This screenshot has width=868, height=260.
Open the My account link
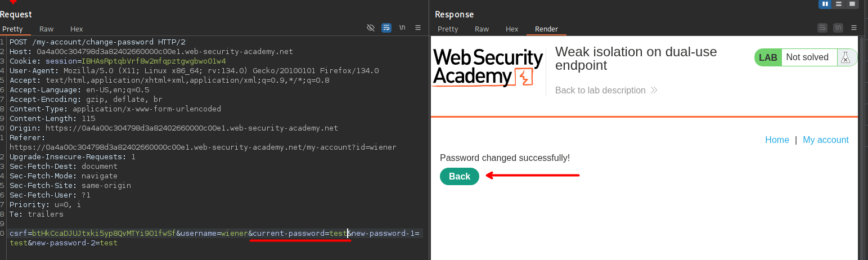[x=825, y=140]
